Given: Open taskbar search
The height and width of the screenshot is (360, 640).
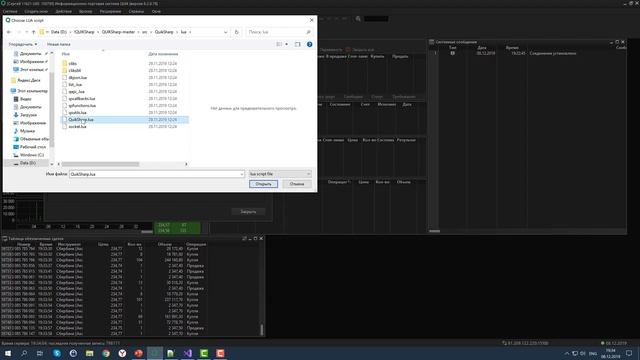Looking at the screenshot, I should [24, 353].
